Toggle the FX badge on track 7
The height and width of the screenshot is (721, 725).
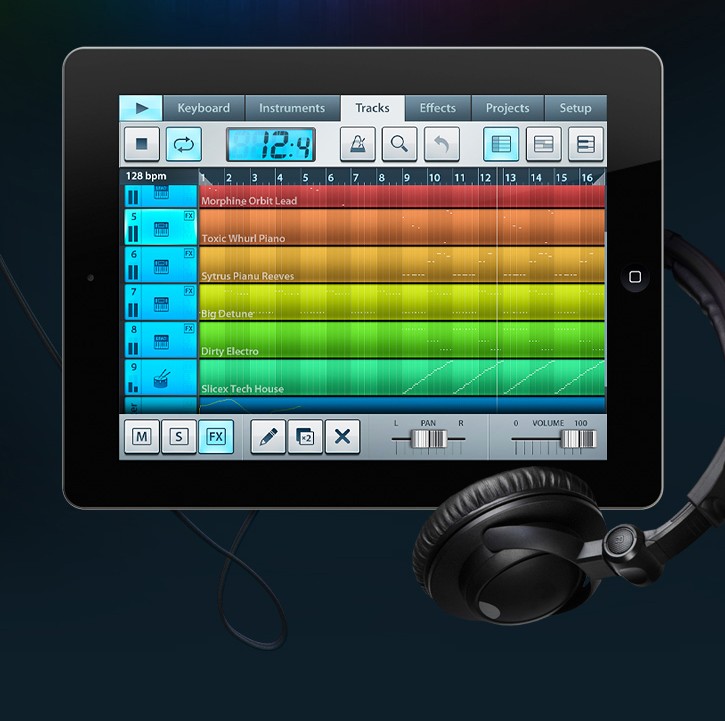189,291
